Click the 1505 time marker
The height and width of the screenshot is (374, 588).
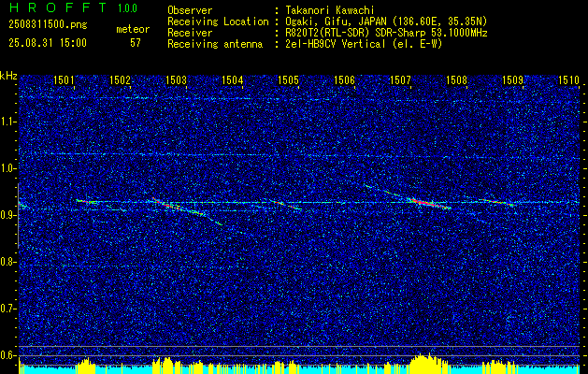pyautogui.click(x=288, y=79)
